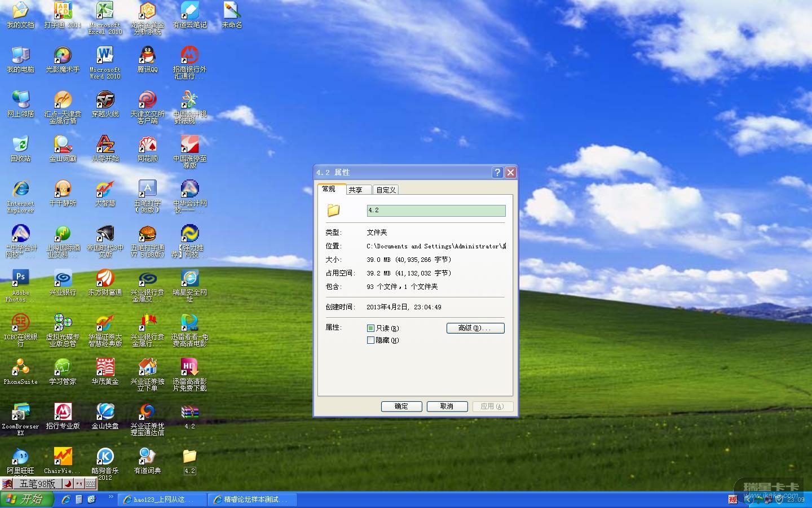The height and width of the screenshot is (508, 812).
Task: Open the 开始 Start menu button
Action: pyautogui.click(x=26, y=499)
